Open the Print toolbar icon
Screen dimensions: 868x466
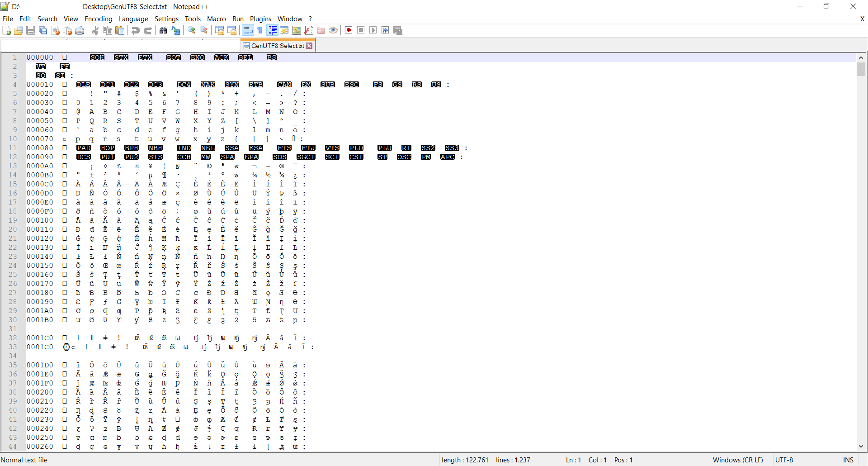click(x=80, y=30)
